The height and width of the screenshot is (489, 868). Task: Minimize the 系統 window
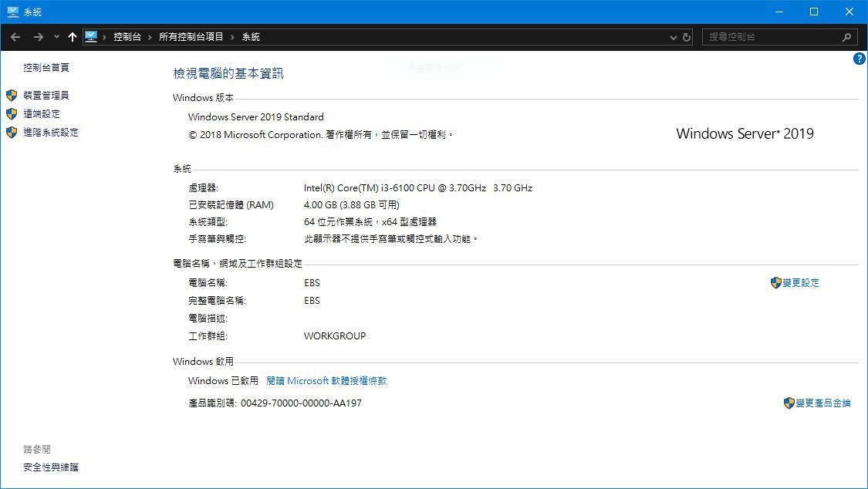778,12
